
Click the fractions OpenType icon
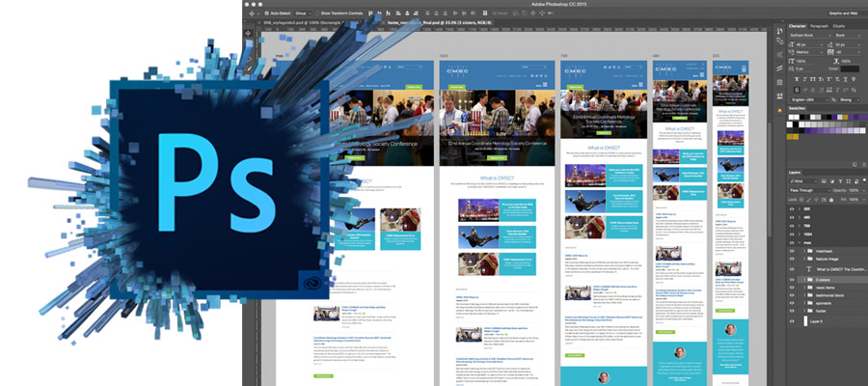(x=854, y=91)
